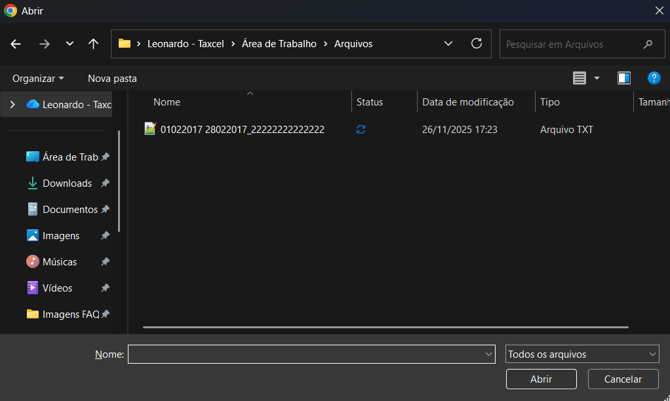Click the Back navigation arrow
Viewport: 670px width, 401px height.
point(16,44)
